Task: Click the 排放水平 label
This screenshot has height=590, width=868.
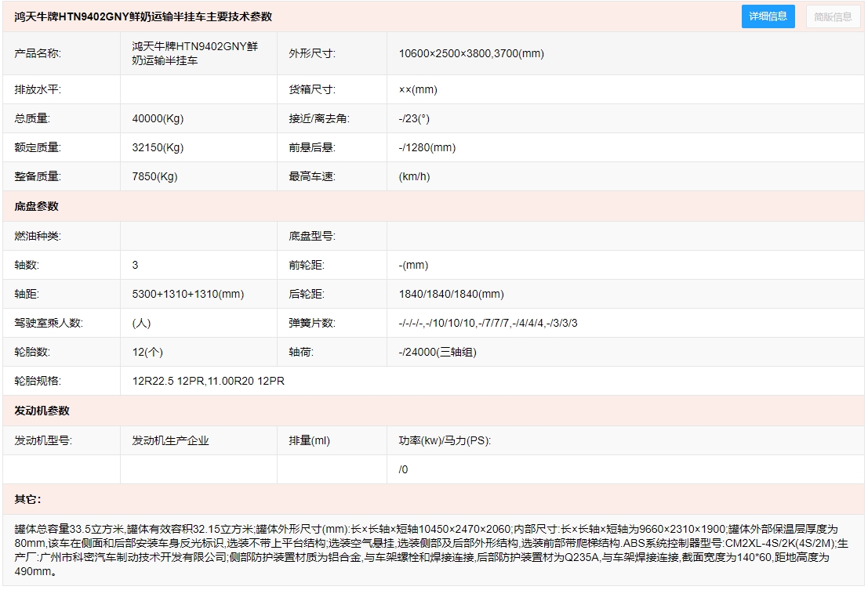Action: point(38,89)
